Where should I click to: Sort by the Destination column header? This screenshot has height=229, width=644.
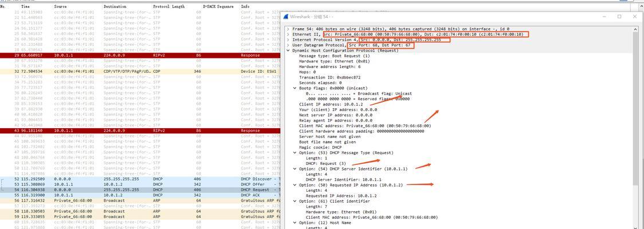coord(115,6)
